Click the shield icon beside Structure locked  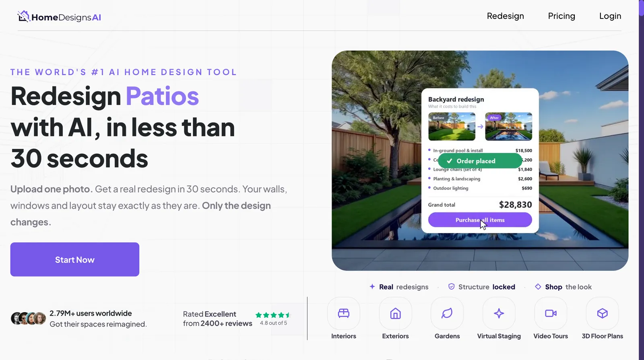[x=452, y=287]
